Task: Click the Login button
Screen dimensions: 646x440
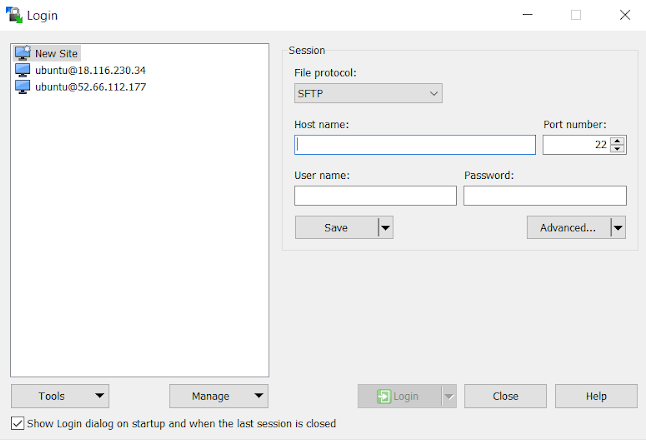Action: (x=399, y=396)
